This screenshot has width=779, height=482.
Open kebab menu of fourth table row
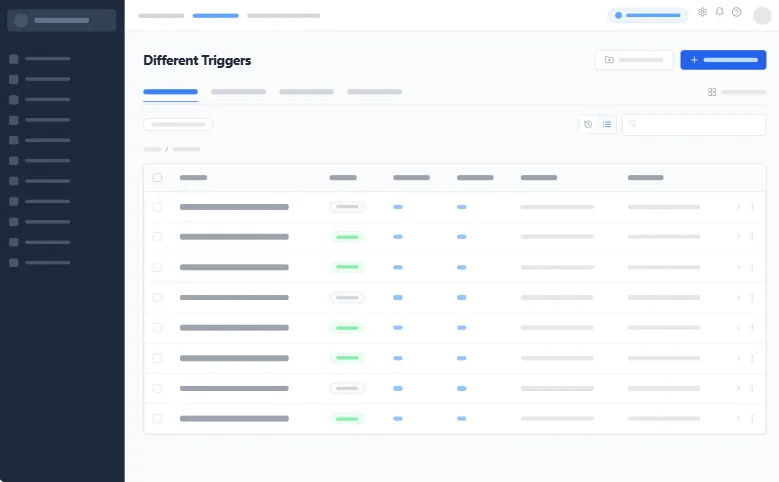(x=752, y=298)
